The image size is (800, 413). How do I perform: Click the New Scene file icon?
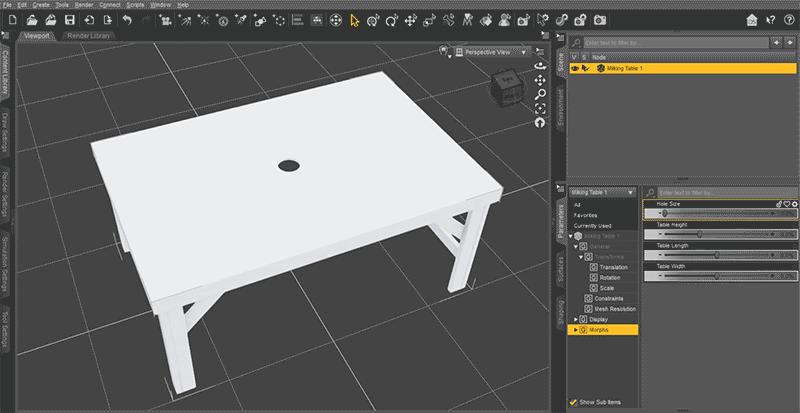[13, 20]
